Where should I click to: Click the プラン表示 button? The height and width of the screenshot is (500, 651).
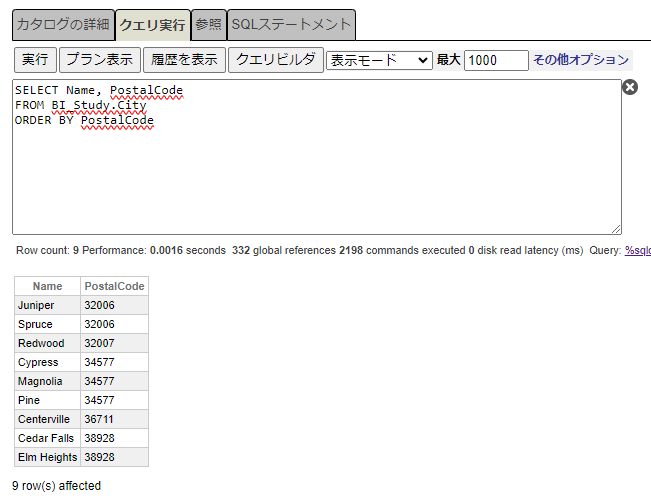(98, 60)
